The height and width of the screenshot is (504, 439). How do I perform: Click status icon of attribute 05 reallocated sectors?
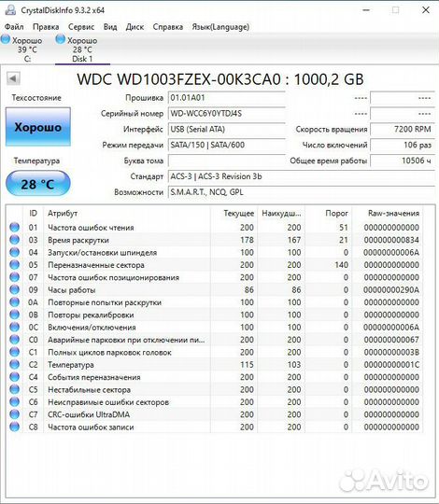14,265
